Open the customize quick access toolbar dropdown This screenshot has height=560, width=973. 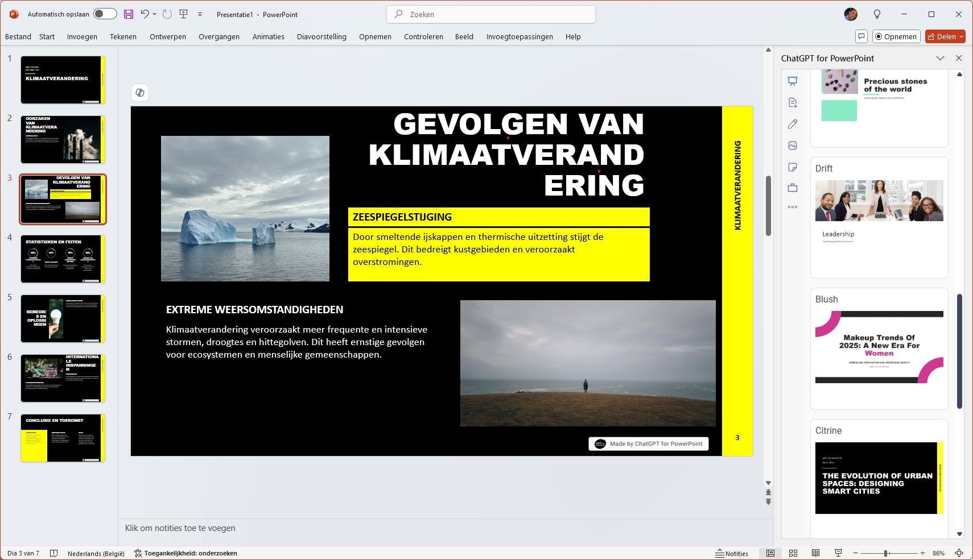click(200, 14)
